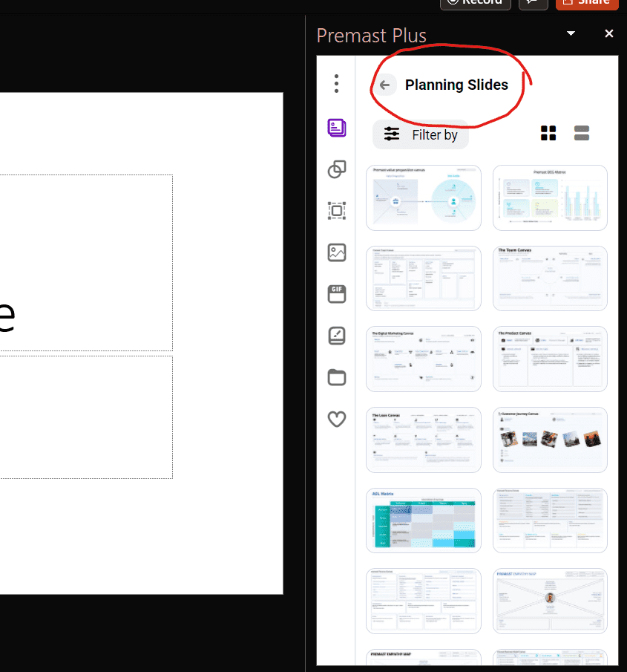Switch to list view layout
Viewport: 627px width, 672px height.
click(581, 133)
